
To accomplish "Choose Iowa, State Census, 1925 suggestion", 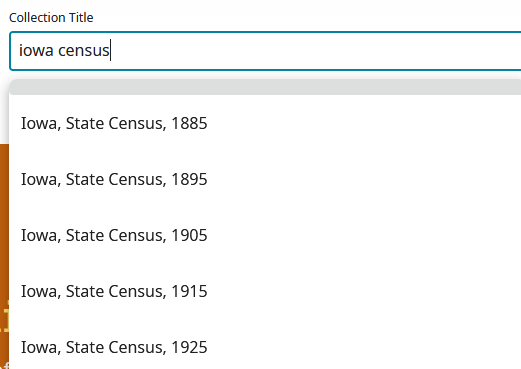I will tap(265, 347).
